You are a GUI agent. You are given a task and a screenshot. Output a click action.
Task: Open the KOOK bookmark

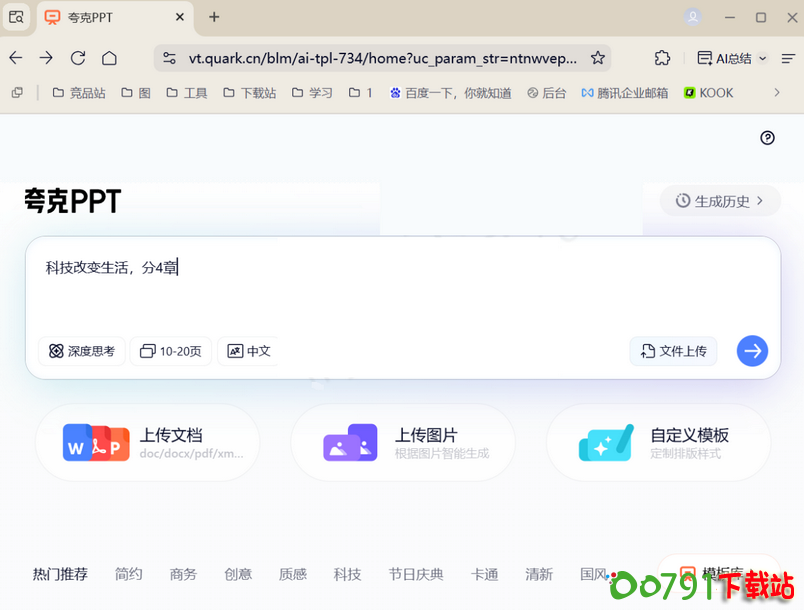[x=709, y=93]
